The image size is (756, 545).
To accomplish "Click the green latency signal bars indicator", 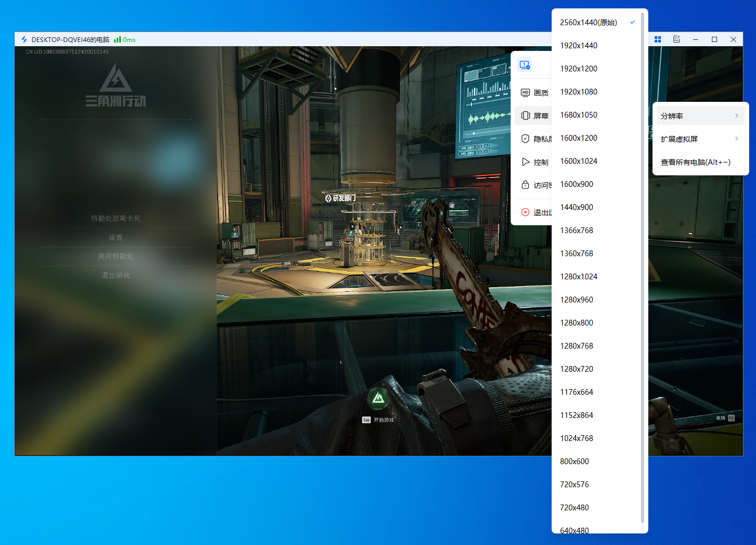I will point(118,40).
